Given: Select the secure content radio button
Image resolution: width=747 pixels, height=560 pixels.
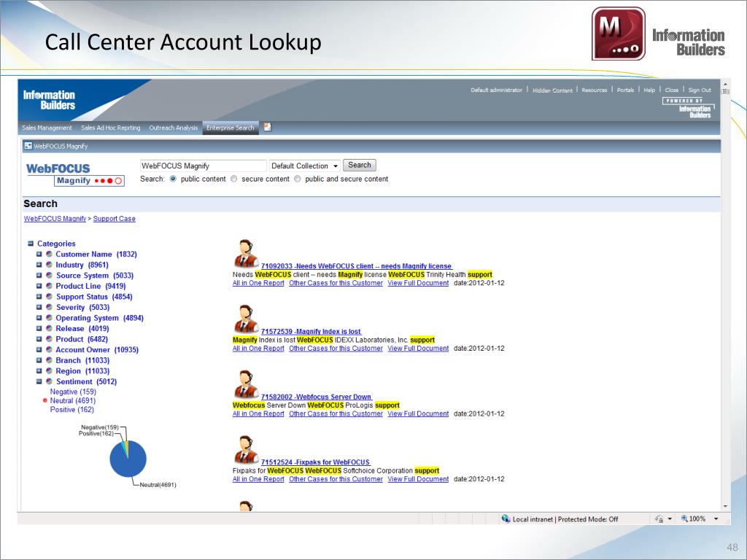Looking at the screenshot, I should pyautogui.click(x=234, y=179).
